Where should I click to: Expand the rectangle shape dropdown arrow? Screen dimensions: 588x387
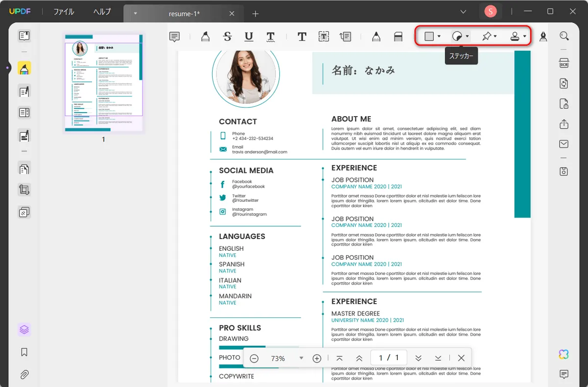coord(439,36)
